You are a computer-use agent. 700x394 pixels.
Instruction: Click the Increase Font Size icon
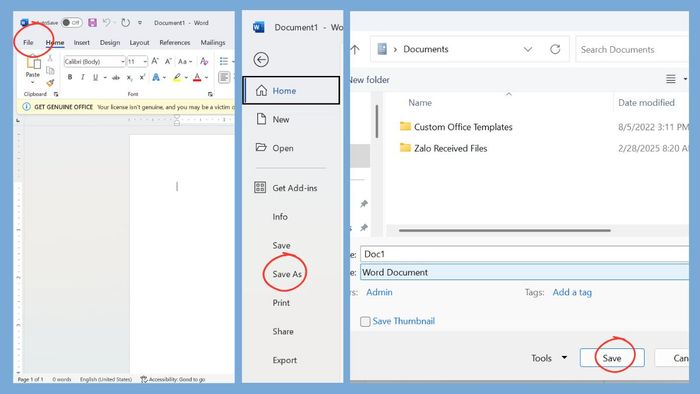pyautogui.click(x=155, y=61)
